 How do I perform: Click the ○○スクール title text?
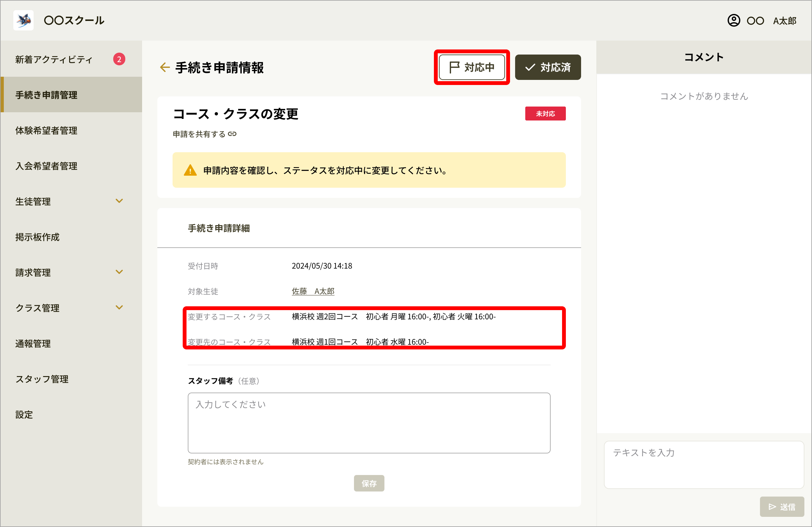74,21
